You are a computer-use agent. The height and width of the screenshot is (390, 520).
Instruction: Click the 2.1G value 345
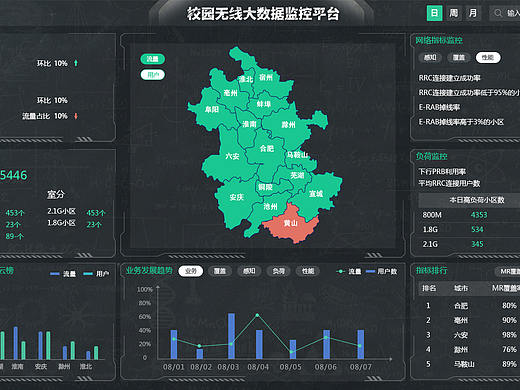coord(477,244)
